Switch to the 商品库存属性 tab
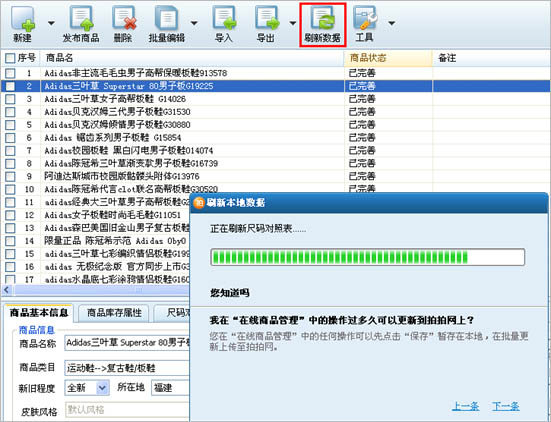551x422 pixels. (114, 313)
